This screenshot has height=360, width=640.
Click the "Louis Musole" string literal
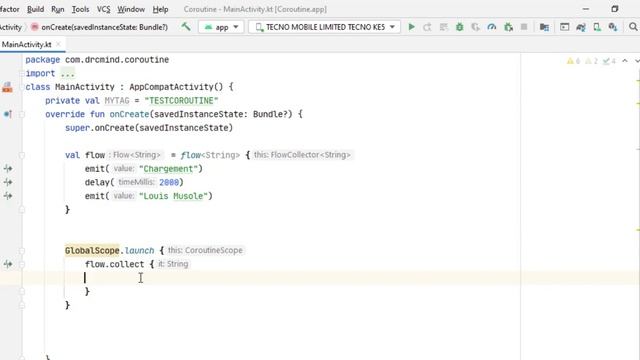tap(173, 196)
